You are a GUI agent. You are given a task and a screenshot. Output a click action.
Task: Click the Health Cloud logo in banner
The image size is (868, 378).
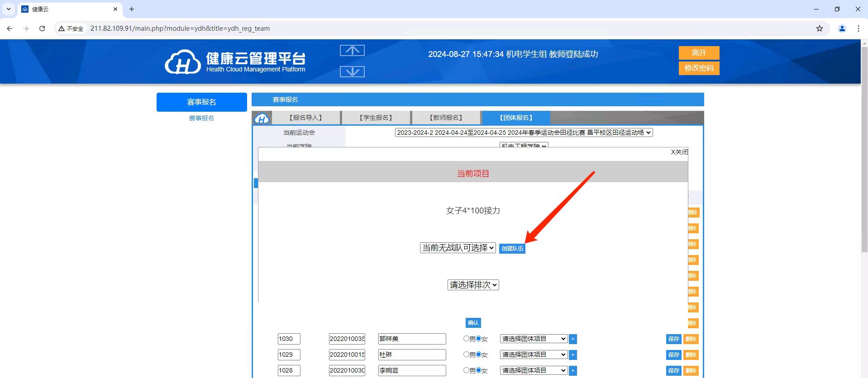pyautogui.click(x=183, y=62)
